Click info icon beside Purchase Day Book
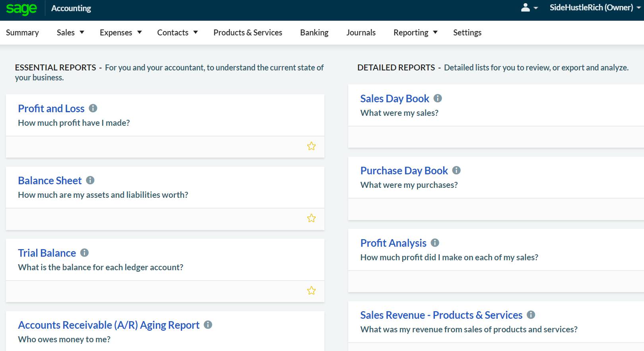 tap(456, 170)
